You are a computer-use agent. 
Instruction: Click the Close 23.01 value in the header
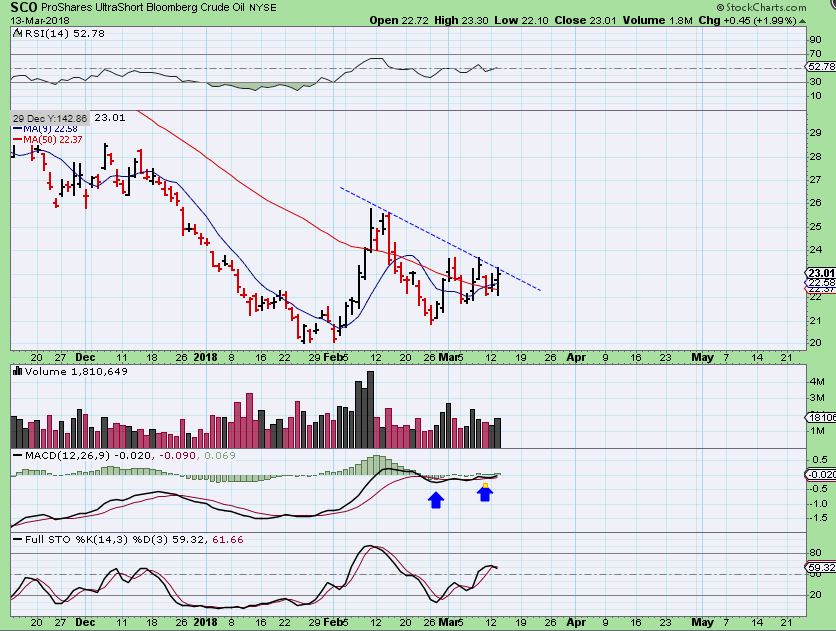(x=585, y=20)
